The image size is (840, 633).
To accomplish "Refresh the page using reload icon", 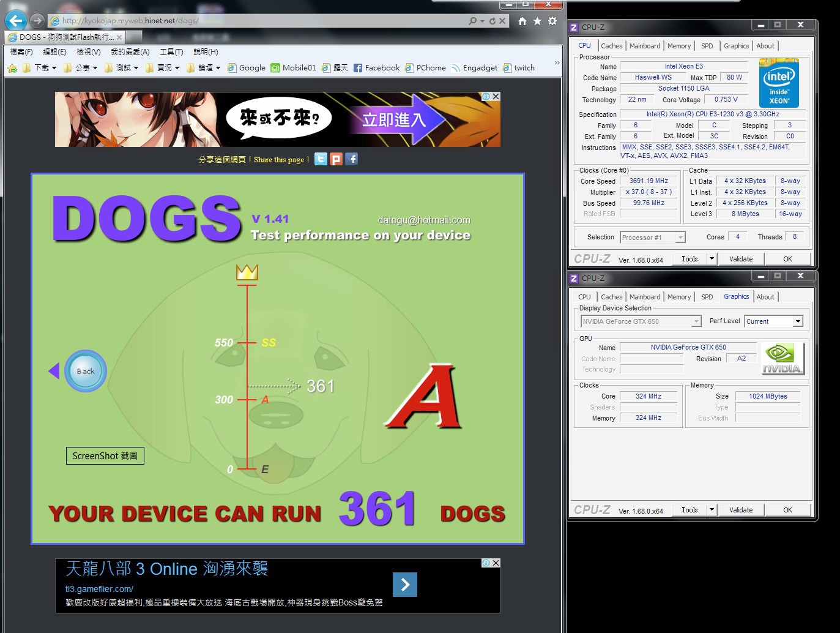I will pos(492,21).
